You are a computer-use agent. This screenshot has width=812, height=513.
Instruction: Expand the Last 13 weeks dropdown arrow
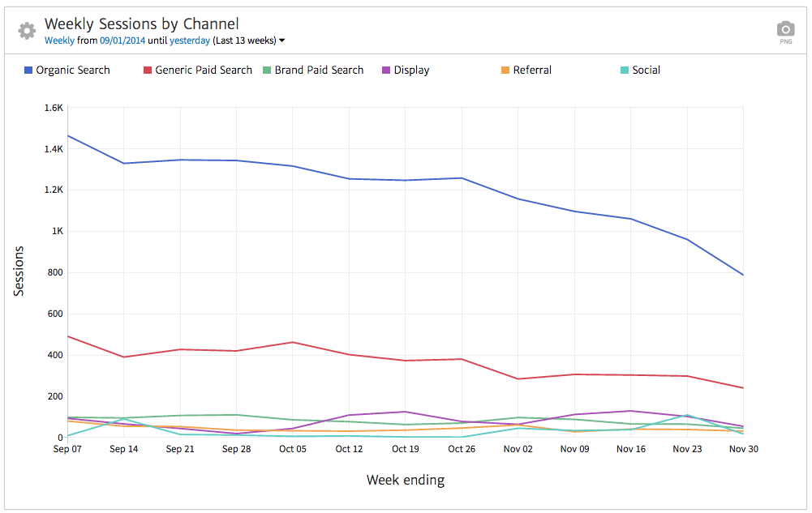click(281, 41)
